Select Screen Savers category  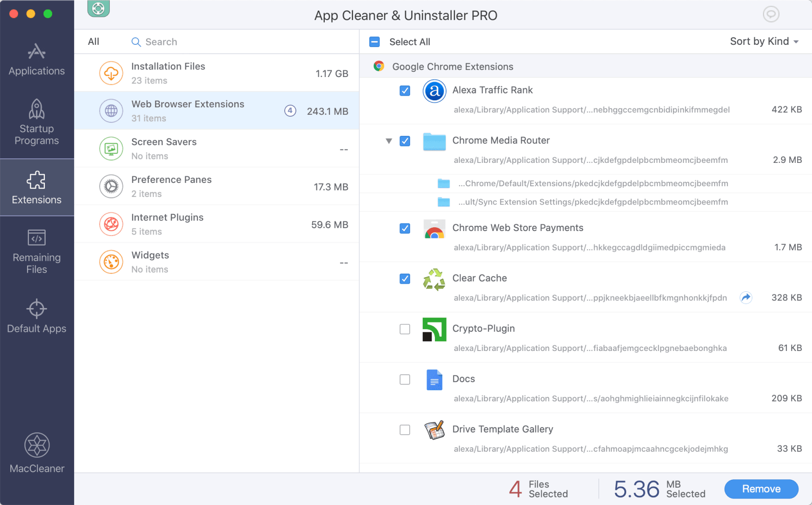click(x=217, y=148)
